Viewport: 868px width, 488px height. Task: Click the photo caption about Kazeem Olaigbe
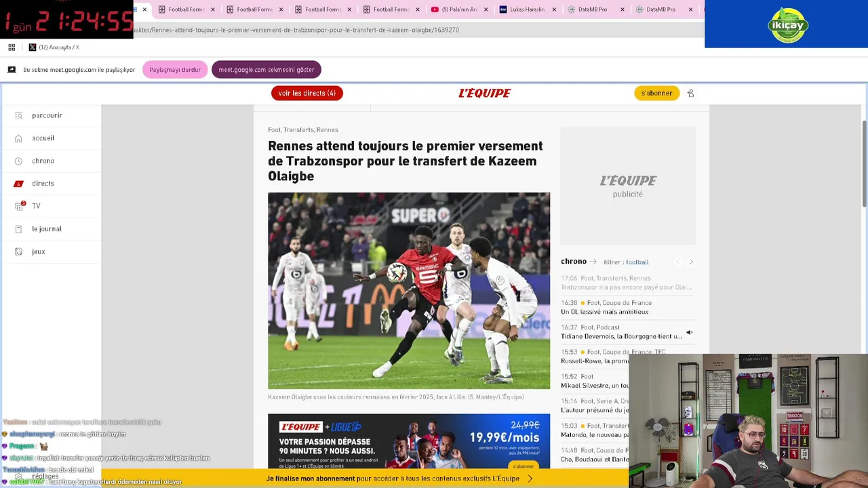click(x=395, y=397)
